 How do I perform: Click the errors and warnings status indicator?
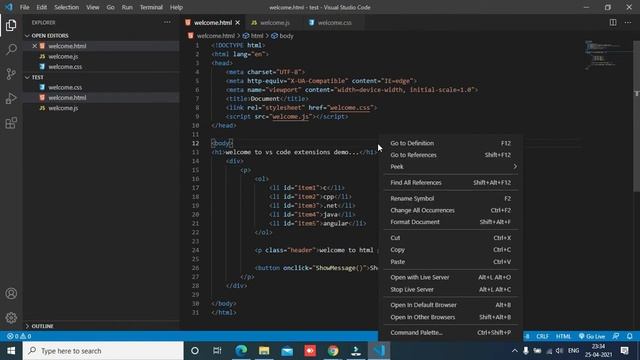pos(19,336)
